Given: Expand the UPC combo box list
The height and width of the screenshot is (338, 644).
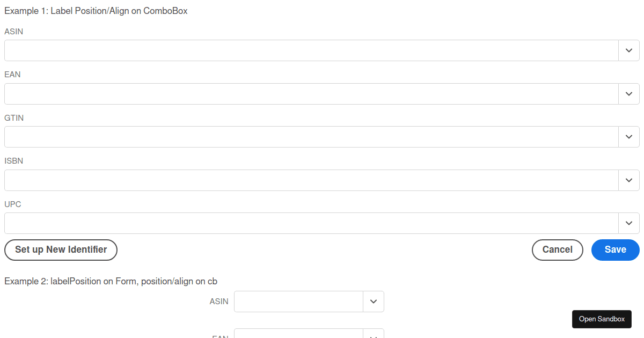Looking at the screenshot, I should pyautogui.click(x=629, y=223).
